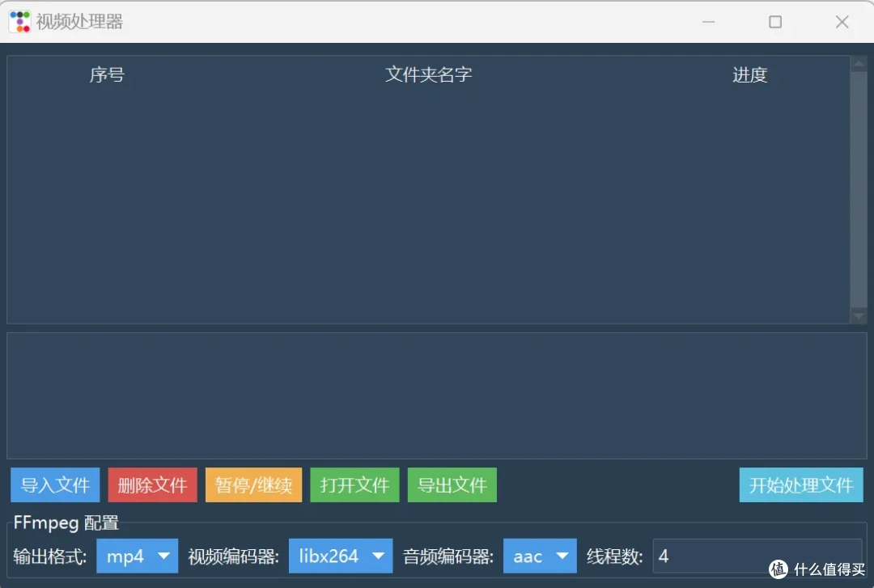This screenshot has width=874, height=588.
Task: Click the 文件夹名字 column header
Action: (428, 74)
